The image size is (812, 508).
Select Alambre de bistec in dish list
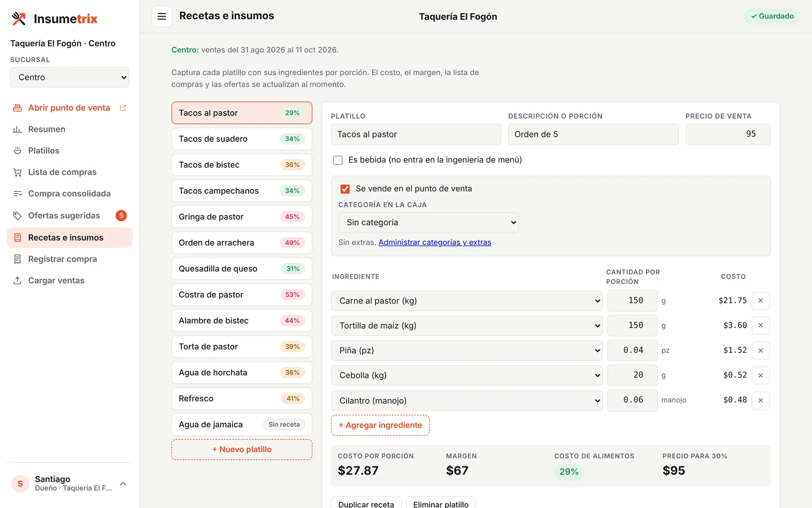point(242,321)
